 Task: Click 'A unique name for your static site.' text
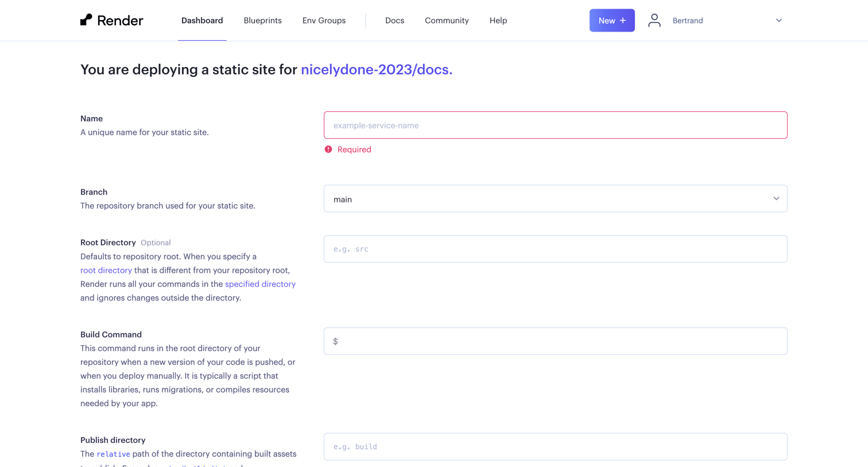[x=145, y=133]
